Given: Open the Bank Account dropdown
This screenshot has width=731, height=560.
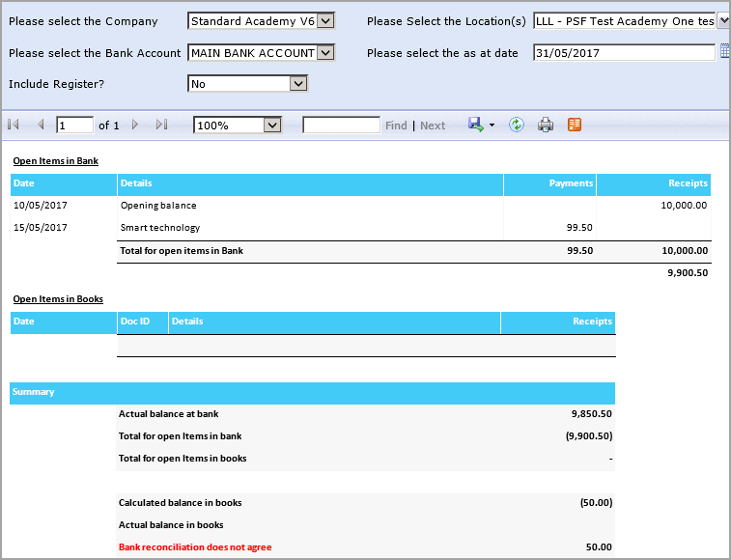Looking at the screenshot, I should pos(325,53).
